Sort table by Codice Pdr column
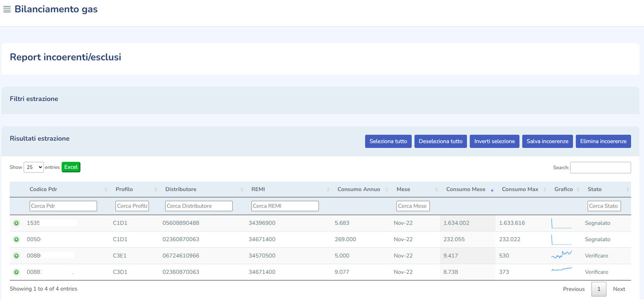The image size is (644, 302). (x=43, y=189)
